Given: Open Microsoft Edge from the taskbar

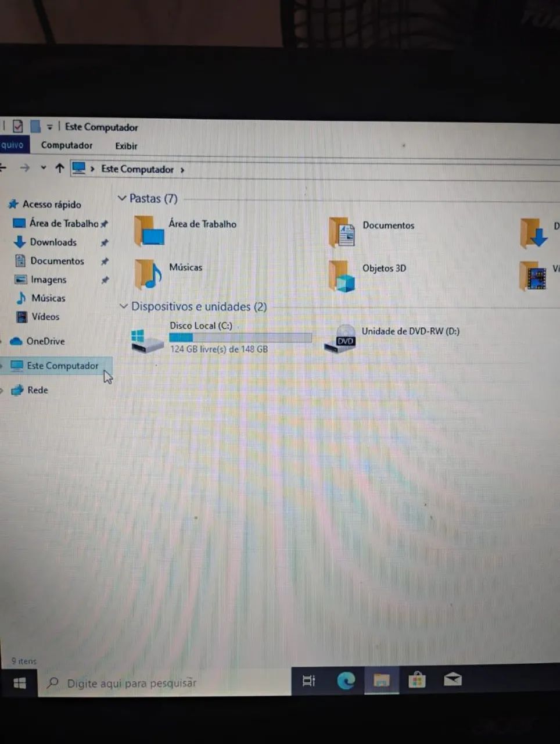Looking at the screenshot, I should (x=347, y=680).
